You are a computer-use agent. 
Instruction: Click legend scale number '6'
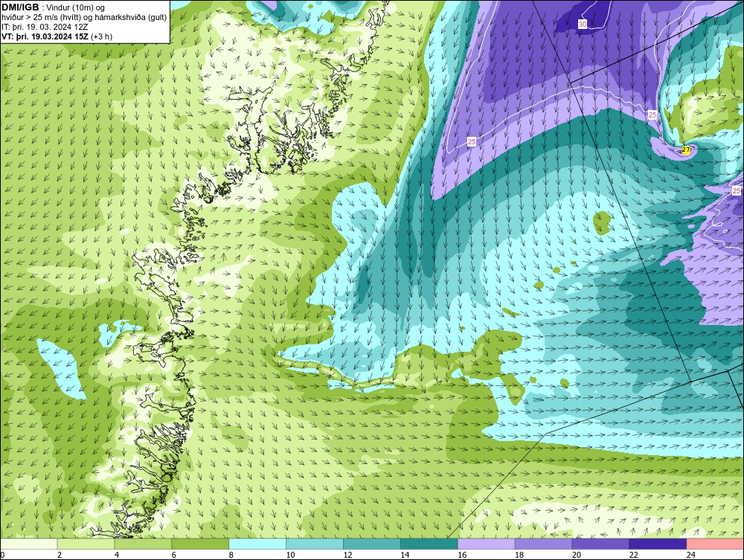[x=173, y=555]
